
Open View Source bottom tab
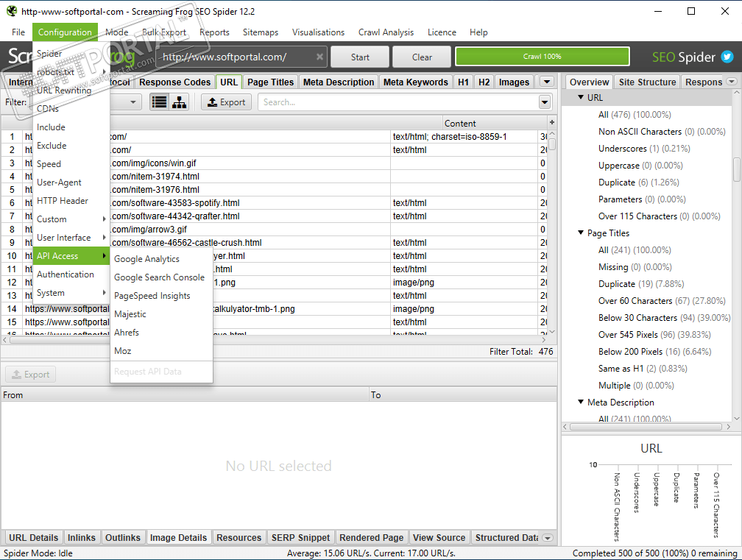pyautogui.click(x=439, y=538)
